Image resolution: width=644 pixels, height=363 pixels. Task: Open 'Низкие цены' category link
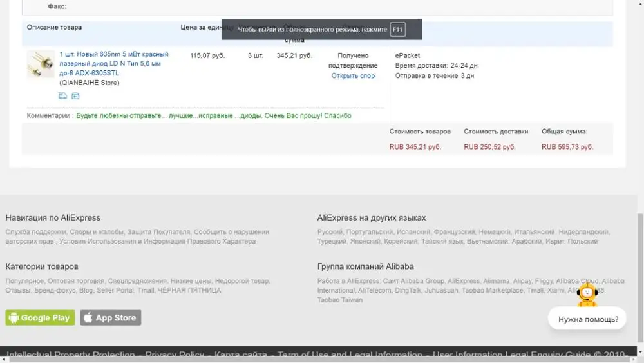click(191, 281)
